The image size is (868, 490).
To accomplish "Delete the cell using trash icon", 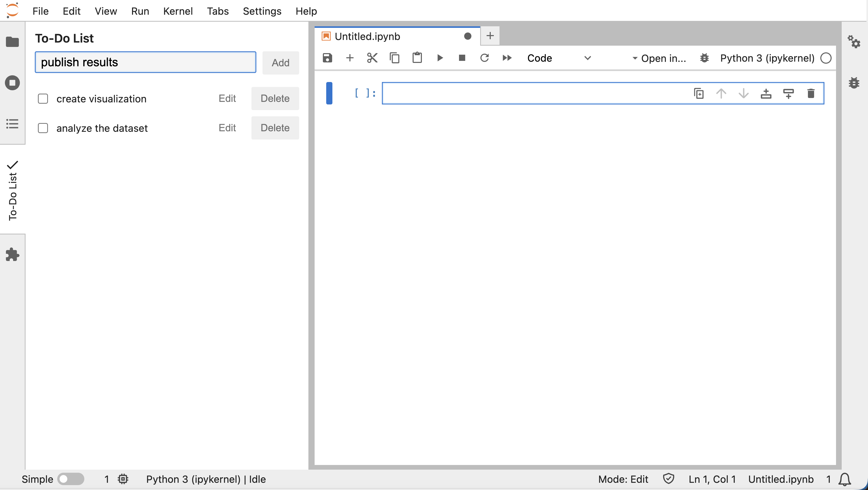I will [811, 93].
